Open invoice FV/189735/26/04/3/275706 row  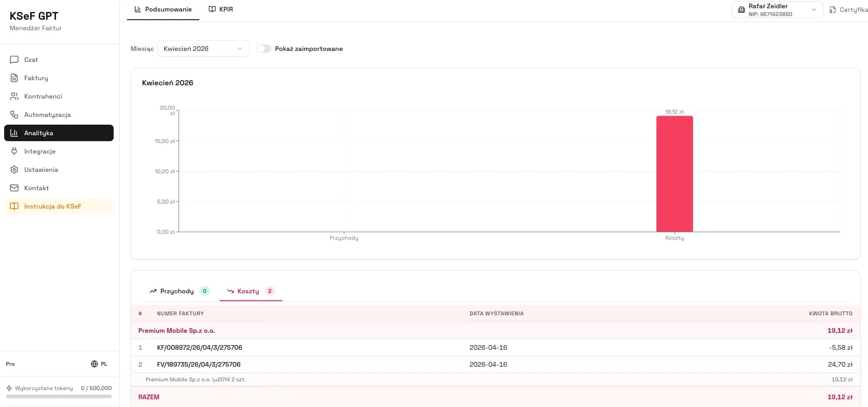coord(198,364)
